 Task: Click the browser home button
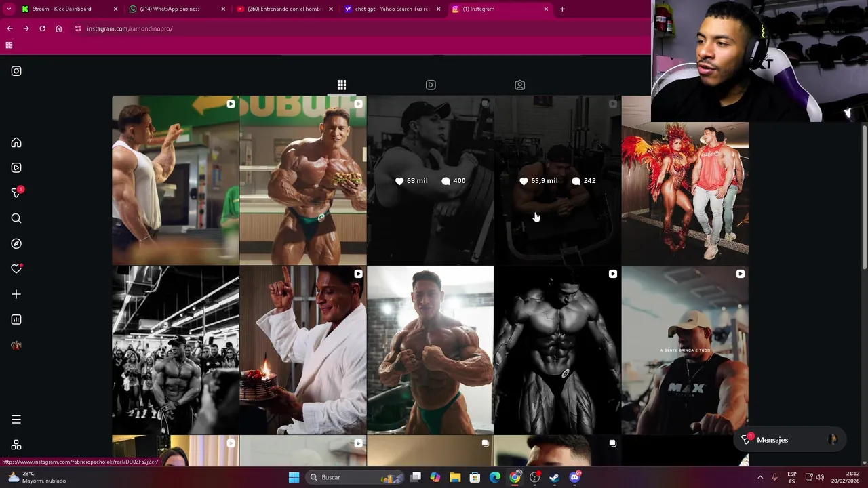point(58,28)
